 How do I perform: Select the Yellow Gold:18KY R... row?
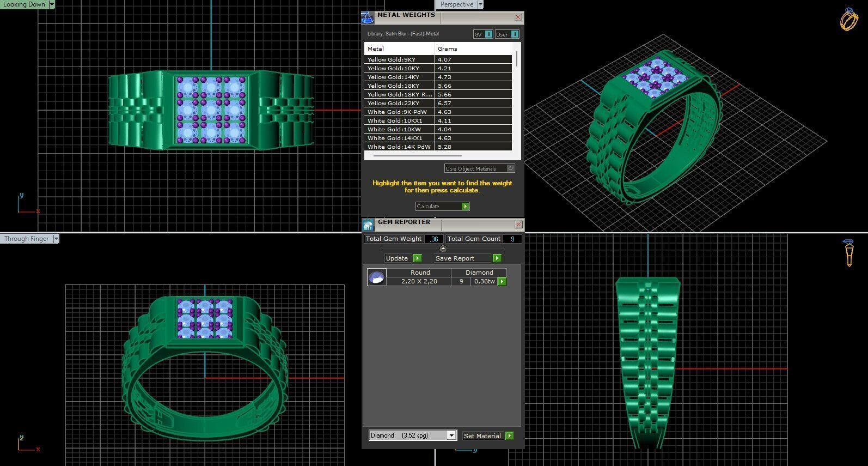(x=438, y=94)
